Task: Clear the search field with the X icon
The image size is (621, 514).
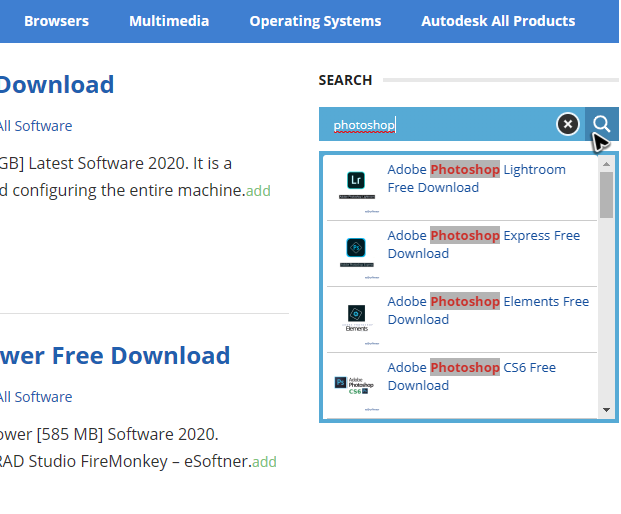Action: click(568, 124)
